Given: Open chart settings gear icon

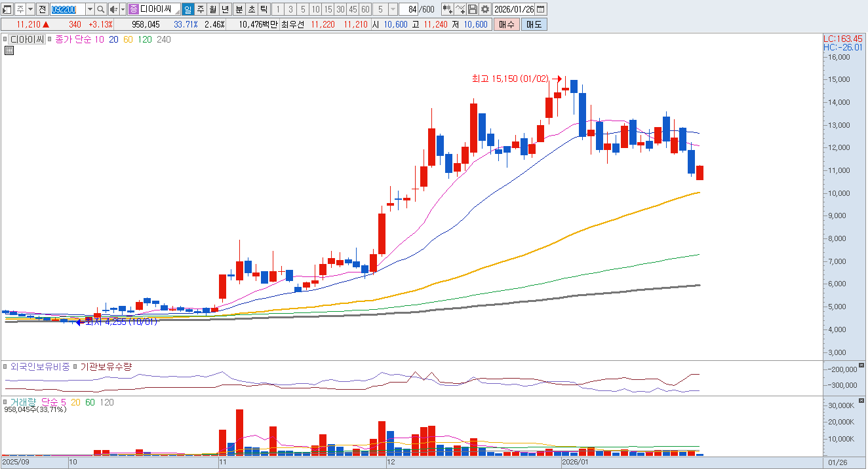Looking at the screenshot, I should [x=484, y=9].
